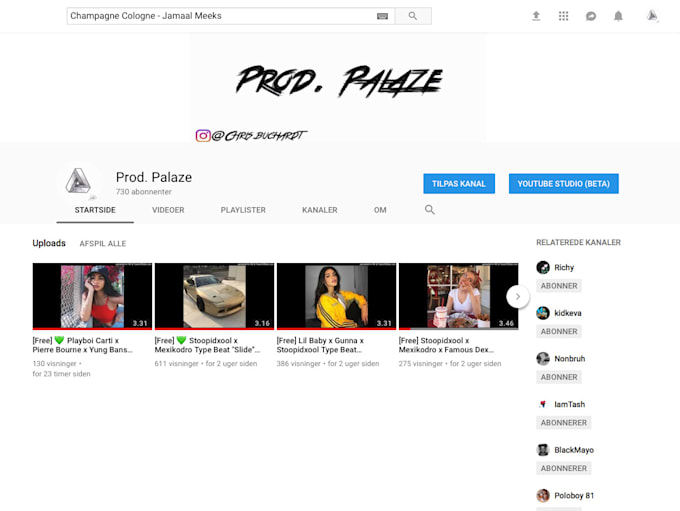This screenshot has width=680, height=511.
Task: Subscribe to Richy with ABONNER button
Action: [x=559, y=286]
